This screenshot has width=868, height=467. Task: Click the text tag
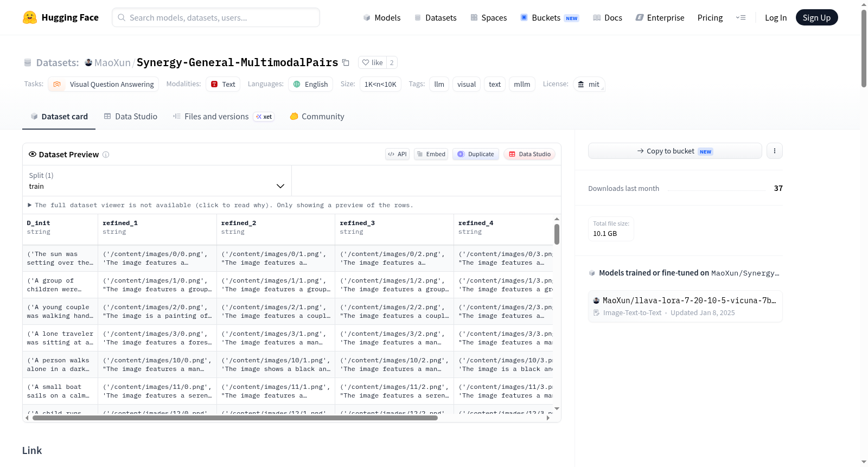click(x=495, y=84)
